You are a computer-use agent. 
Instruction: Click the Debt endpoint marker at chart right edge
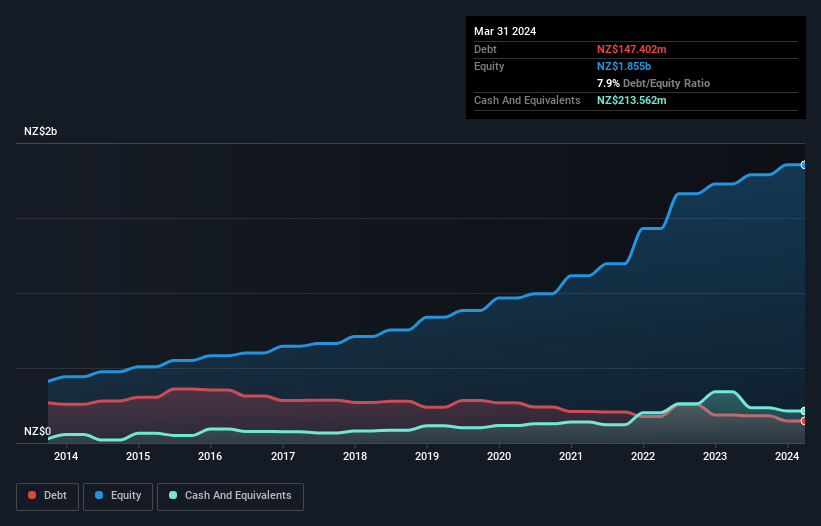pyautogui.click(x=804, y=421)
